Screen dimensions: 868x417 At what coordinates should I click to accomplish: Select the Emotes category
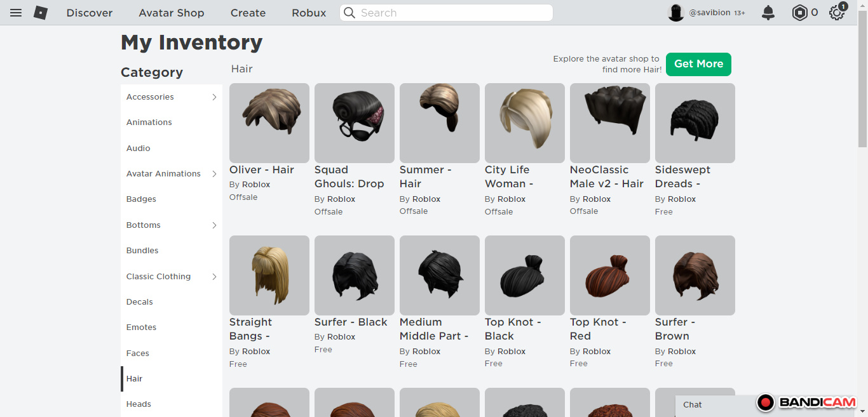pos(141,328)
